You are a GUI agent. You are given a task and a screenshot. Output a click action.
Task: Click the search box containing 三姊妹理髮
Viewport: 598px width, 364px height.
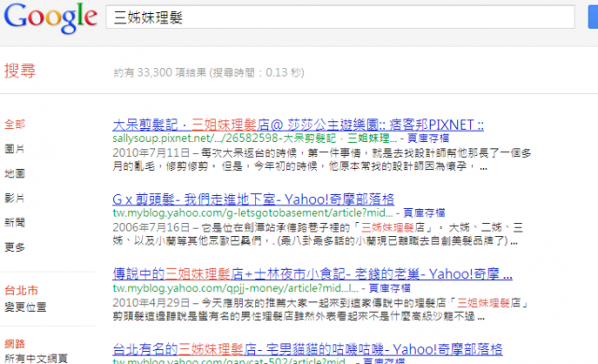[x=340, y=17]
